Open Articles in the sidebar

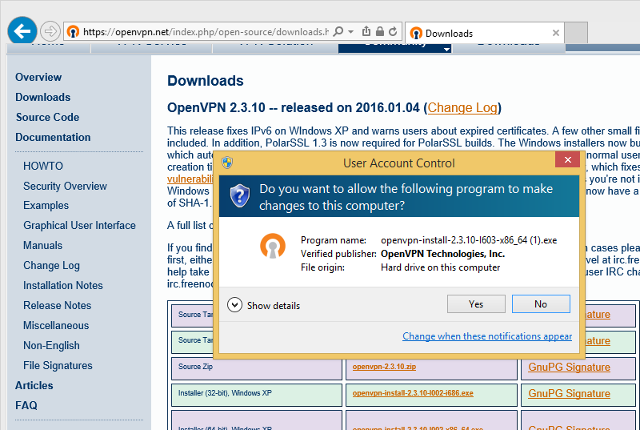pyautogui.click(x=34, y=385)
